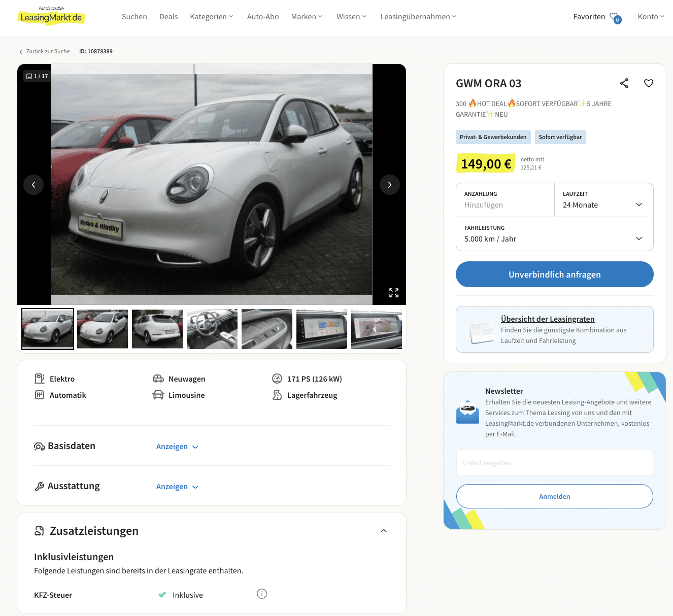Open Favoriten heart icon in header
The height and width of the screenshot is (616, 673).
(615, 17)
